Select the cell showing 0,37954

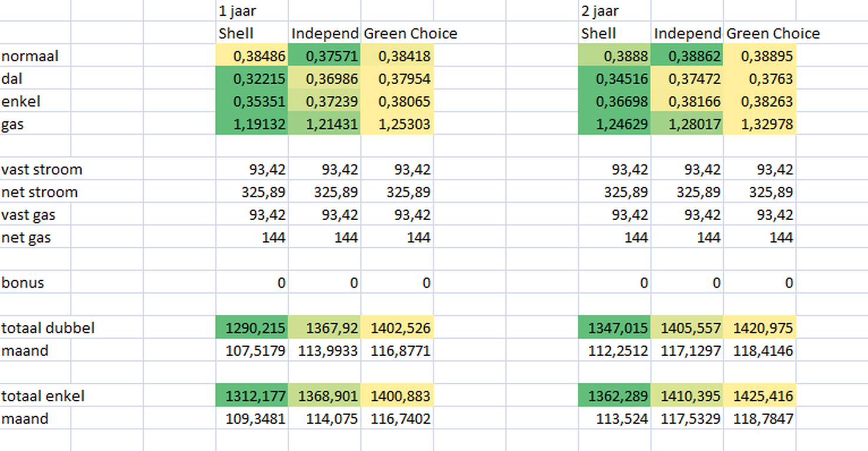pos(397,78)
